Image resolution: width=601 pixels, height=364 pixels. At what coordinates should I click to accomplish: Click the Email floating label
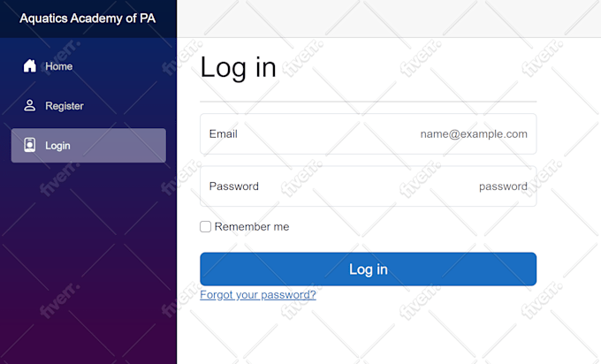click(x=223, y=133)
